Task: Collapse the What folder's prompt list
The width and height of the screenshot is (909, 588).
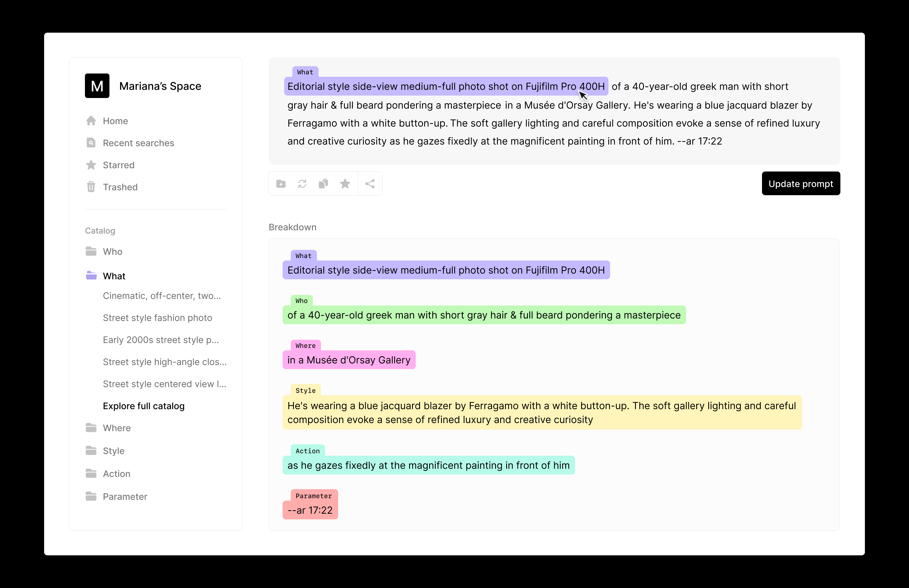Action: [114, 275]
